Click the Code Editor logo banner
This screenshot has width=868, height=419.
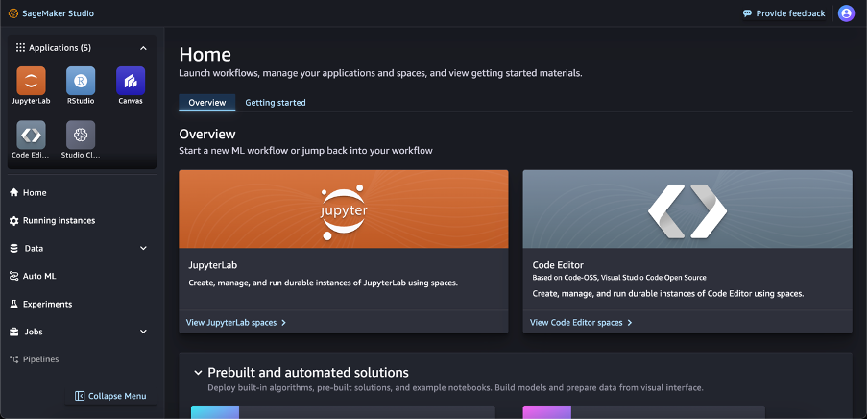(687, 209)
